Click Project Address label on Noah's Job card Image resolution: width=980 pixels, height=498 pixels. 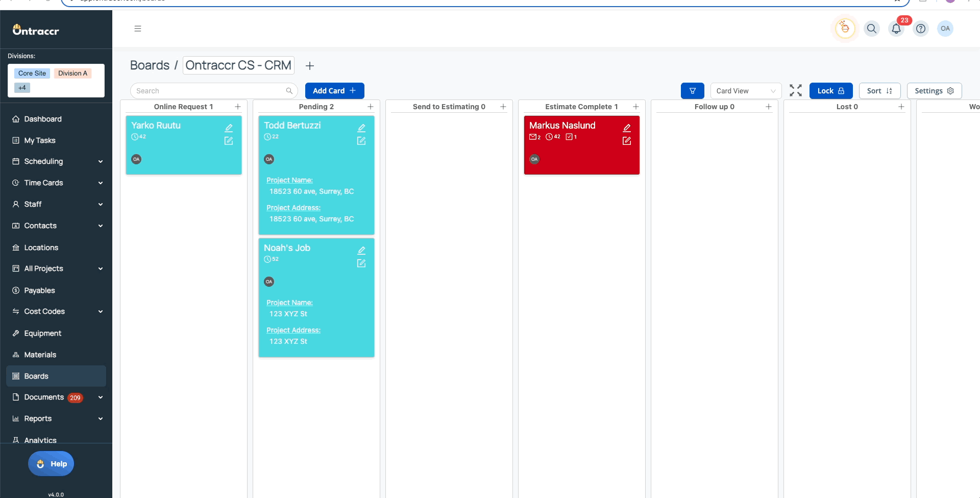pyautogui.click(x=293, y=330)
